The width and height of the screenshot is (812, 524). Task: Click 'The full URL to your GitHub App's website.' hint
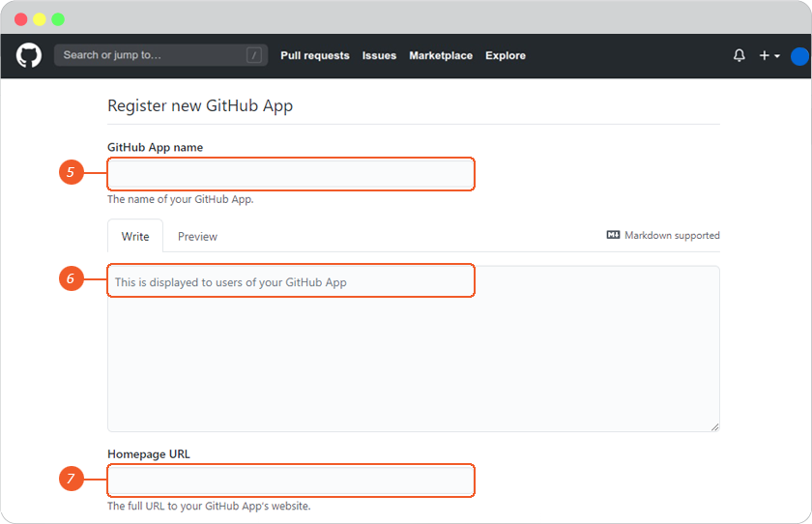(x=209, y=506)
